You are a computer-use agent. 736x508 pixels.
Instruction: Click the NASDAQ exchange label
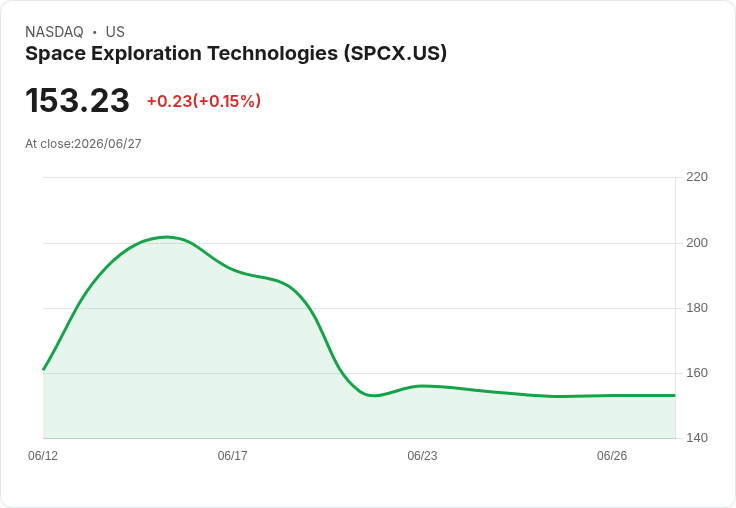[54, 31]
